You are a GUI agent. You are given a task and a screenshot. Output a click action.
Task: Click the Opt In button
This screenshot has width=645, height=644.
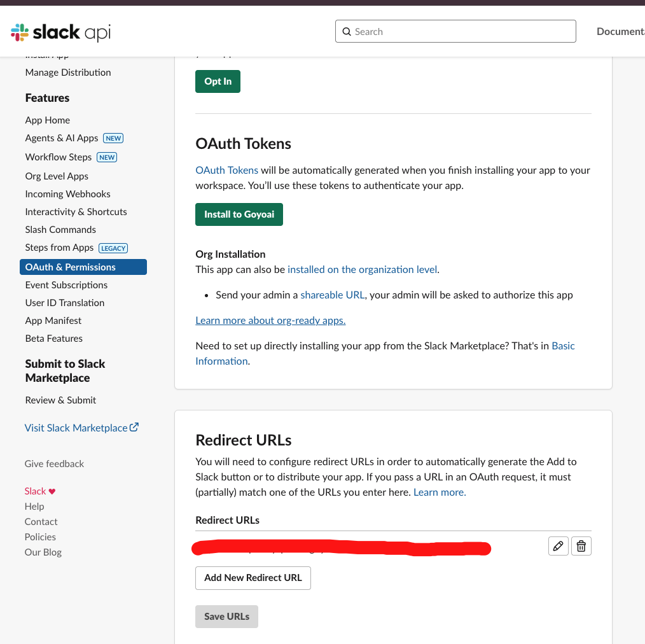[x=218, y=81]
